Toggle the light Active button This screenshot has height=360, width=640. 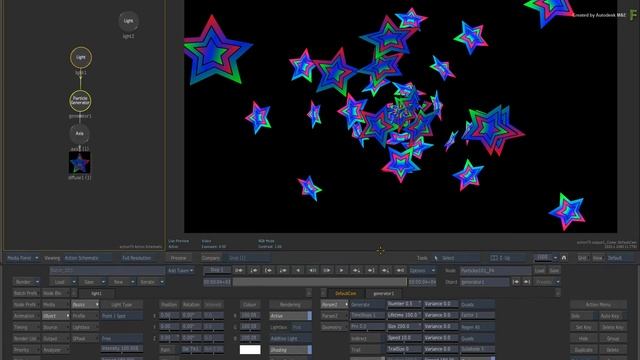290,316
